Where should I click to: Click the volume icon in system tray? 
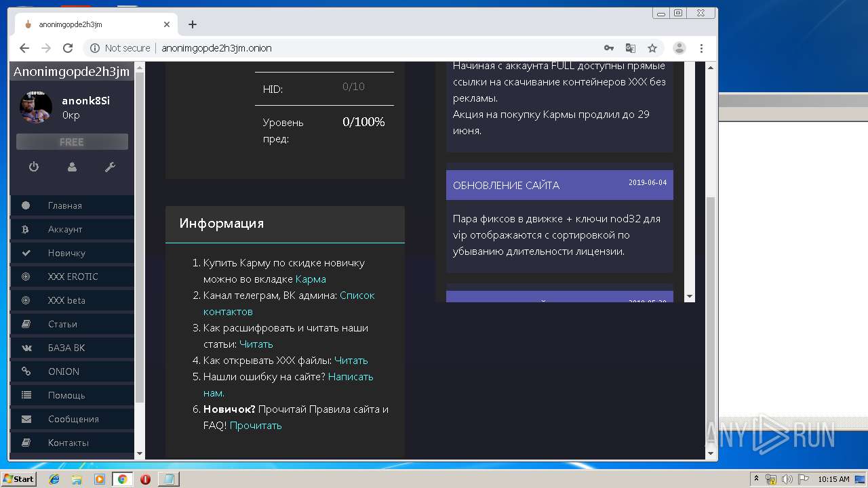coord(787,479)
